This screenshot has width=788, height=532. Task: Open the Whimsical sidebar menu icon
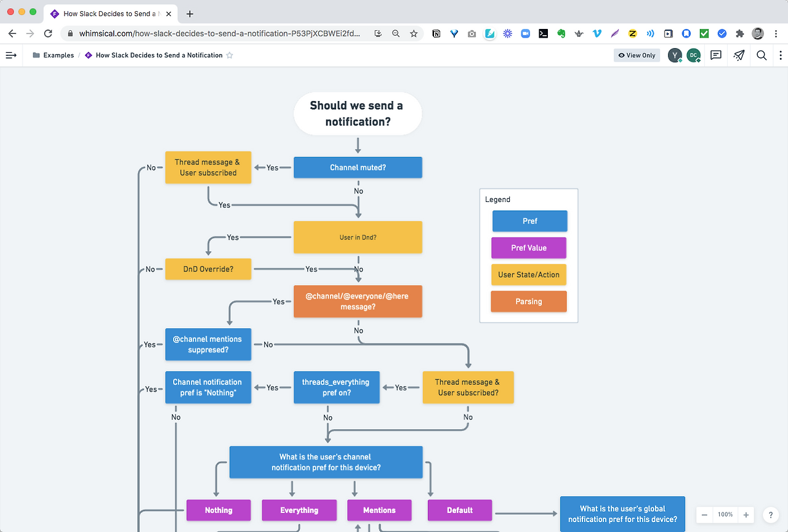click(11, 55)
